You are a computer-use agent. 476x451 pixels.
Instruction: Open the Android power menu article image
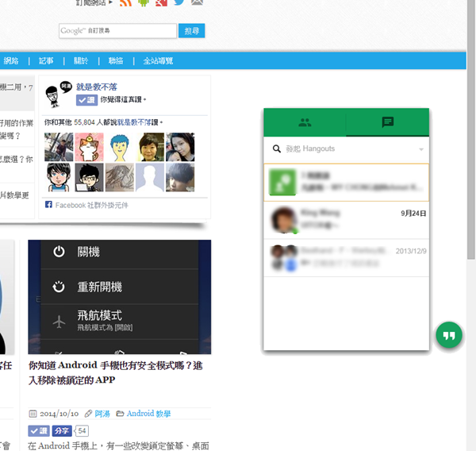[120, 297]
